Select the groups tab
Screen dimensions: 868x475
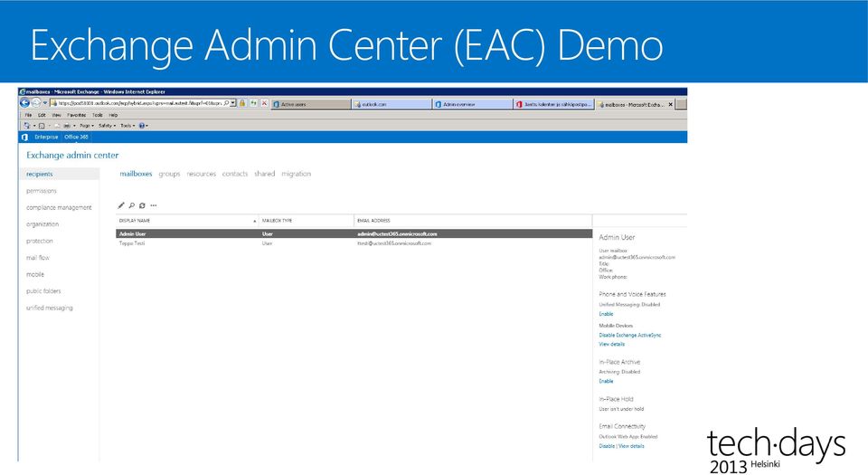[x=169, y=174]
